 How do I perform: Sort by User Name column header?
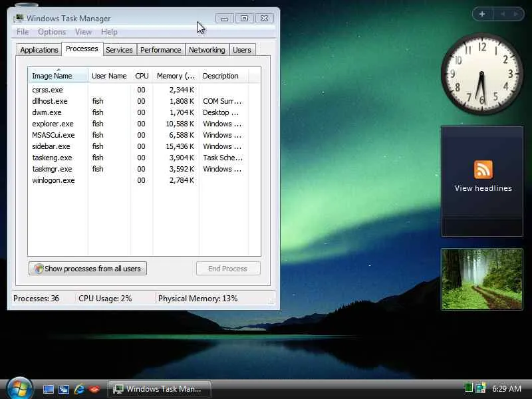(109, 76)
